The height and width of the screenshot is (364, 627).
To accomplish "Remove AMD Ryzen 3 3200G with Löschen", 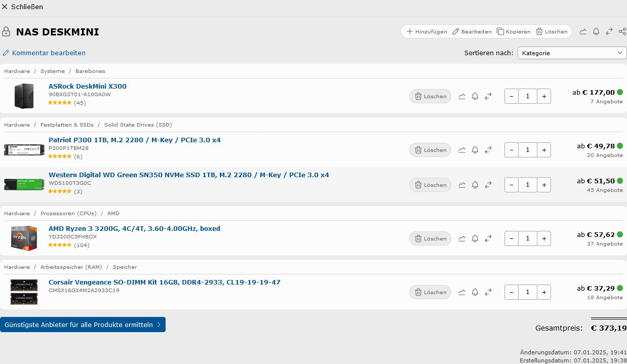I will click(x=430, y=238).
